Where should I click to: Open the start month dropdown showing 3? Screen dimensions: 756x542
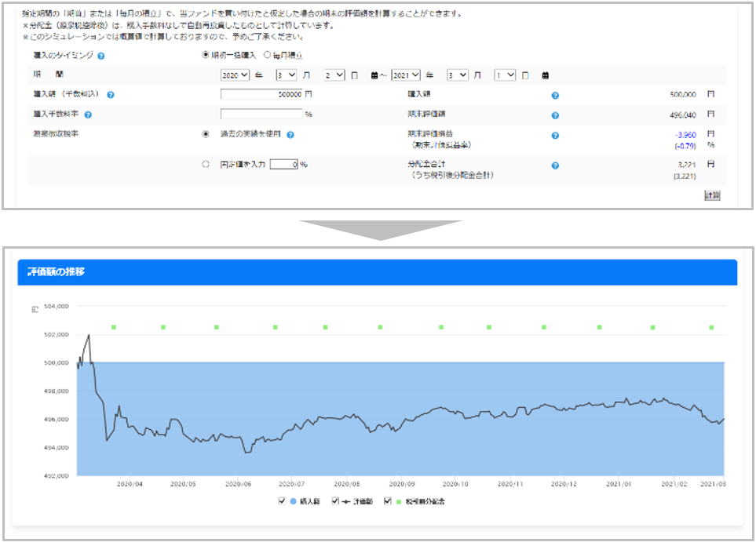click(x=286, y=75)
